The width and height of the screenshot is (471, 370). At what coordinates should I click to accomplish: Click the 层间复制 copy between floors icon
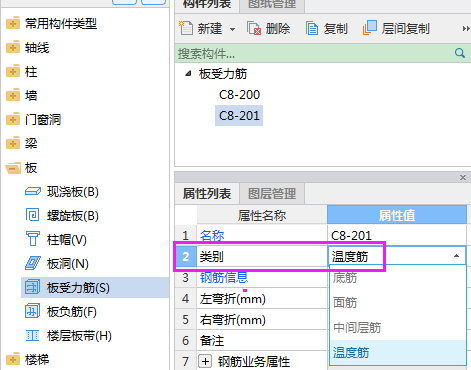pyautogui.click(x=370, y=28)
